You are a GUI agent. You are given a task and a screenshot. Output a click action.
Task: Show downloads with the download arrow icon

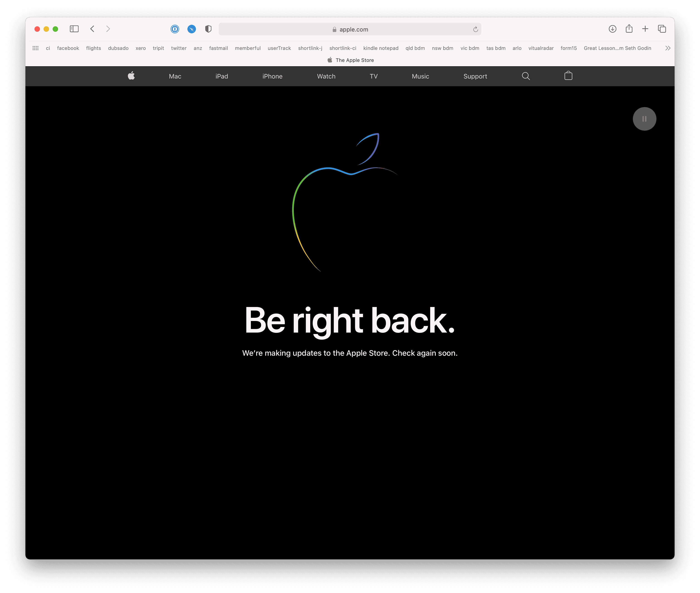pyautogui.click(x=612, y=29)
